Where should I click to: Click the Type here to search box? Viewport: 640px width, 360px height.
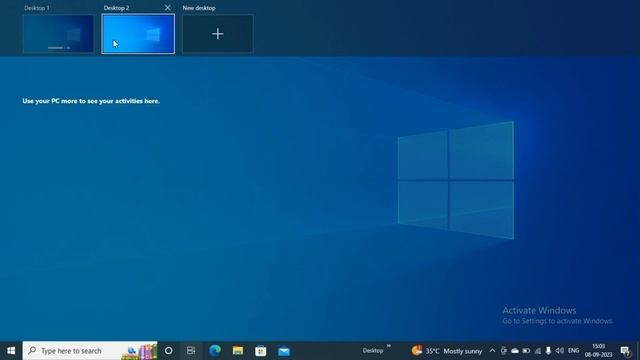coord(90,351)
